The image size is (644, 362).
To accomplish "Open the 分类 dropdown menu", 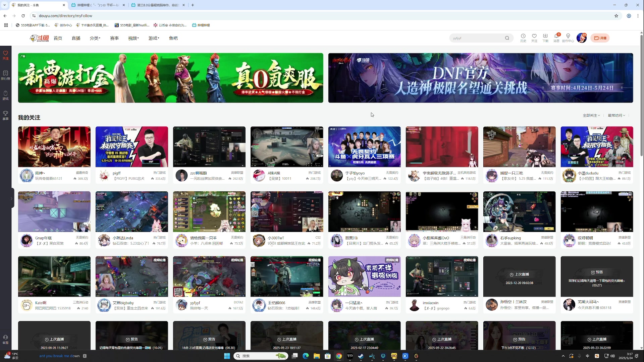I will 95,38.
